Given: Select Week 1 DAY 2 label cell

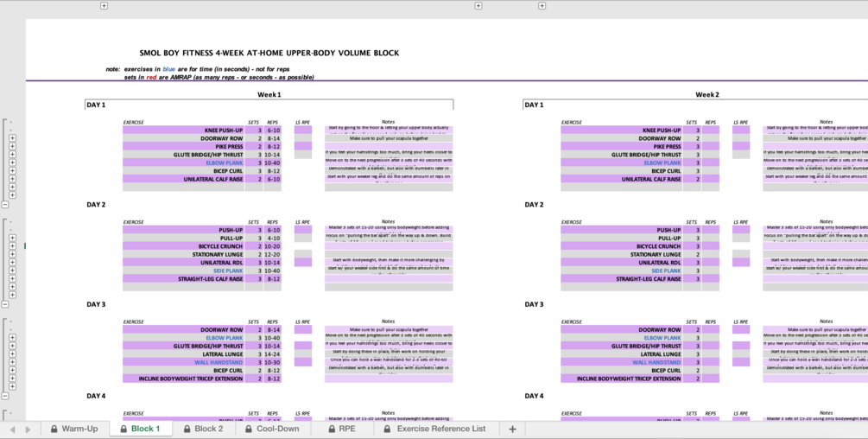Looking at the screenshot, I should pyautogui.click(x=96, y=204).
